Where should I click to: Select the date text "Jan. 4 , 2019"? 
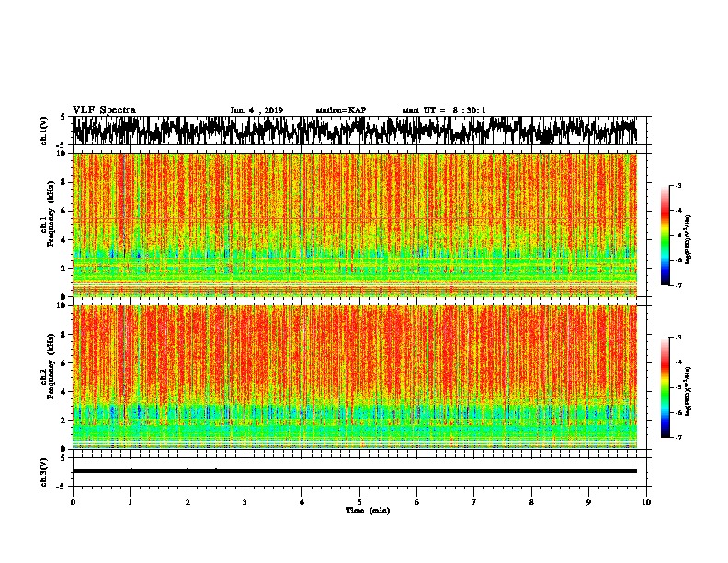256,110
